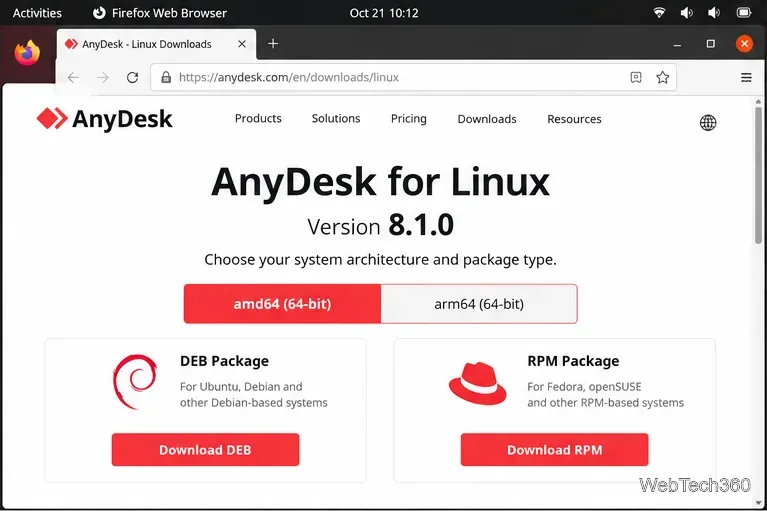Open the Solutions menu
Viewport: 767px width, 511px height.
coord(336,118)
